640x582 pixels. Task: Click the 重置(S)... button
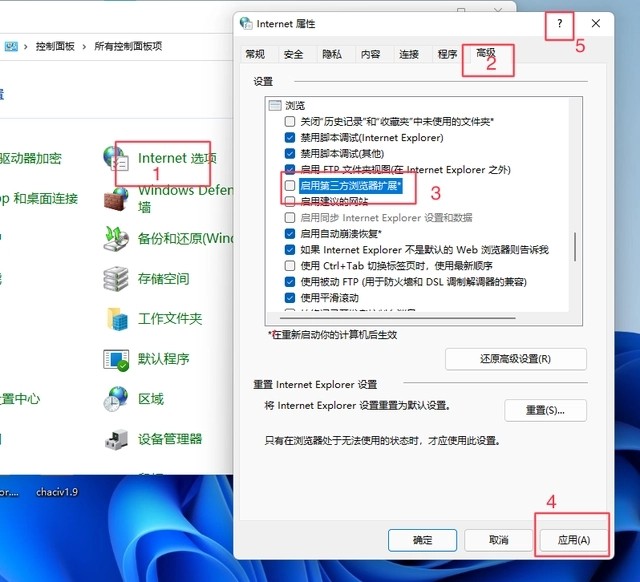pos(545,410)
